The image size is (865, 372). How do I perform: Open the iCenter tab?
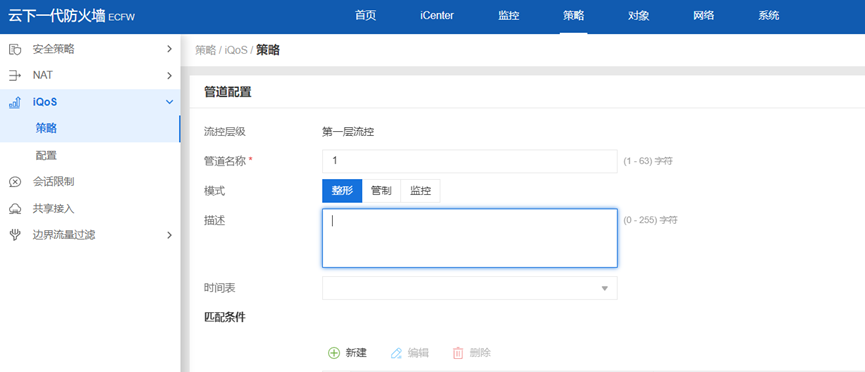click(x=437, y=15)
